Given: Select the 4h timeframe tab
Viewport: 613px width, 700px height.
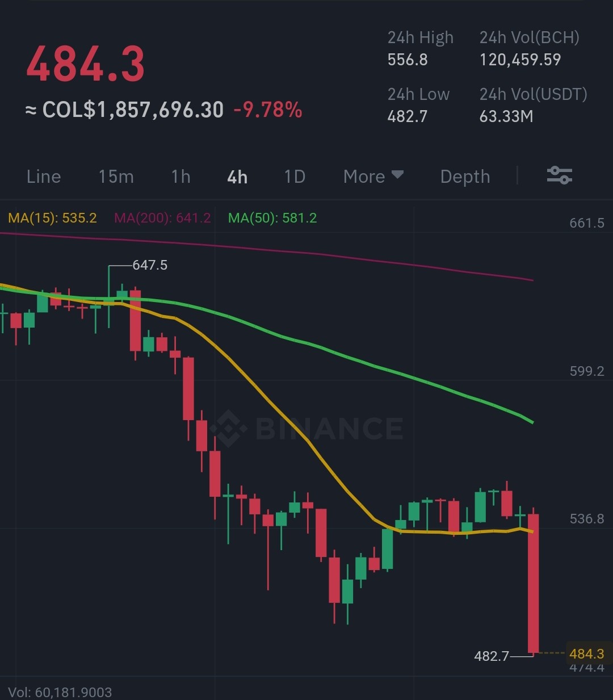Looking at the screenshot, I should pos(237,177).
